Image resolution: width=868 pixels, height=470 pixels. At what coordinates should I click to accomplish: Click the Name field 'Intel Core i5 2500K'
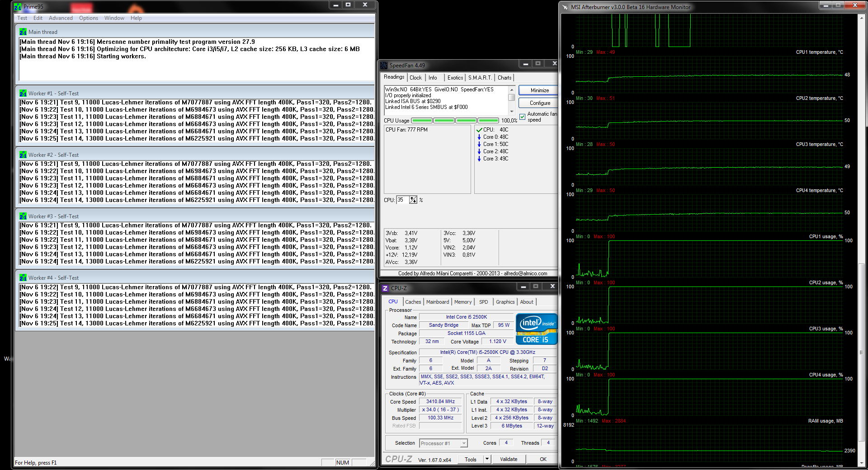(466, 317)
